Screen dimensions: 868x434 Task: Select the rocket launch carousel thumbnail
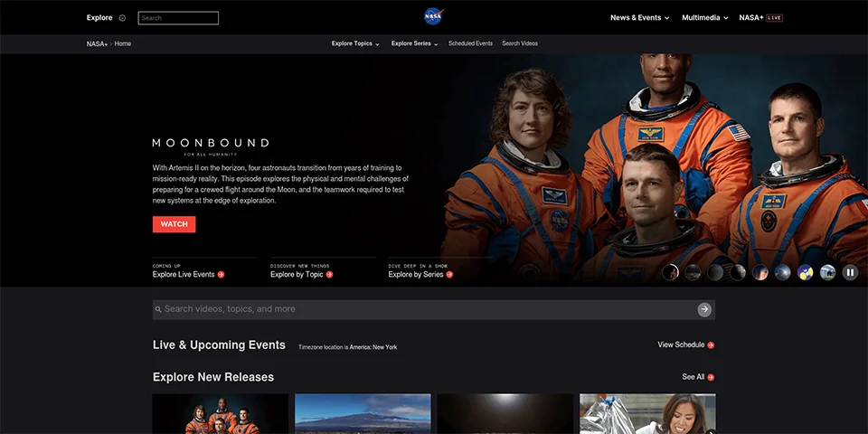(x=760, y=272)
